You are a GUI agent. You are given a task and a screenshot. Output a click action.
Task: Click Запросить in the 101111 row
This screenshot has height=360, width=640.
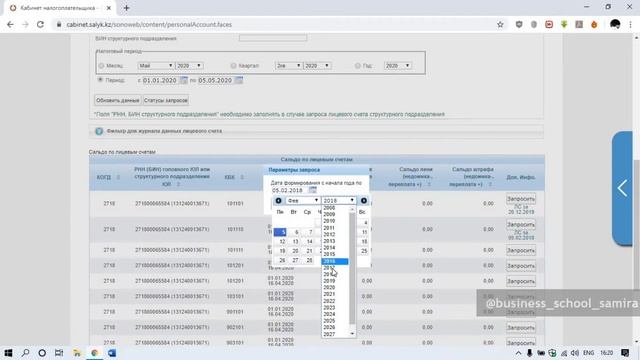521,250
